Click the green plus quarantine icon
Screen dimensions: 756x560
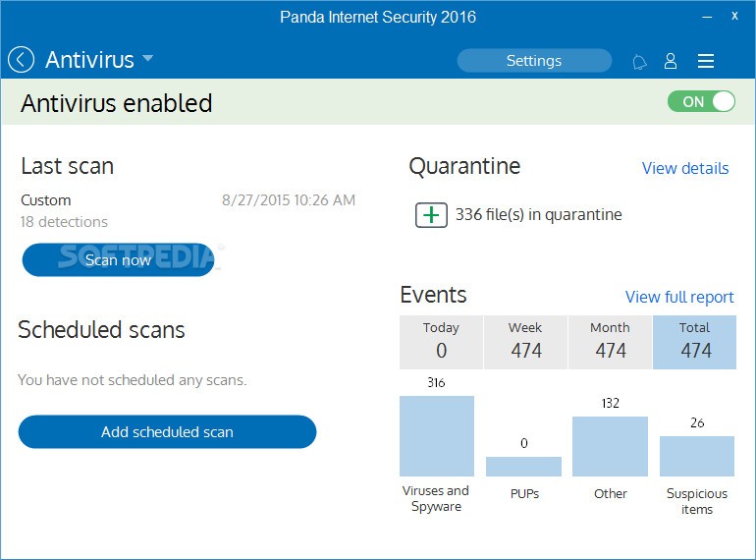coord(431,214)
